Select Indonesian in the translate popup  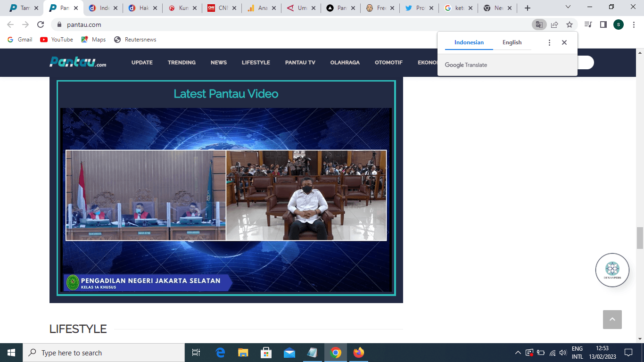tap(469, 42)
